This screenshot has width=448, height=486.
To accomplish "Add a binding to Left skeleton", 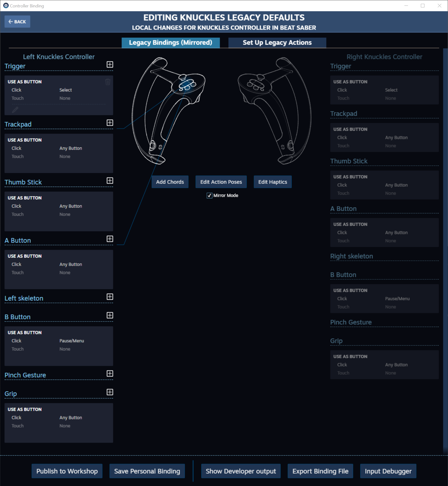I will click(x=110, y=297).
